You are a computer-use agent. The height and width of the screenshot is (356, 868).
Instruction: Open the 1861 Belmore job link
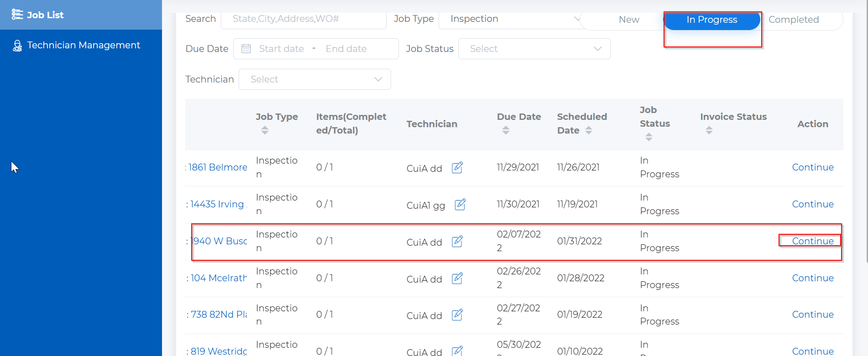216,167
